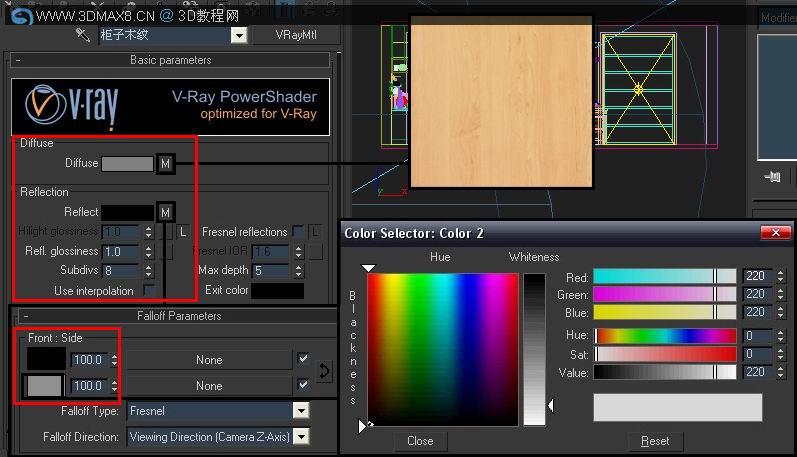Viewport: 797px width, 457px height.
Task: Click the Side amount 100.0 field
Action: point(89,386)
